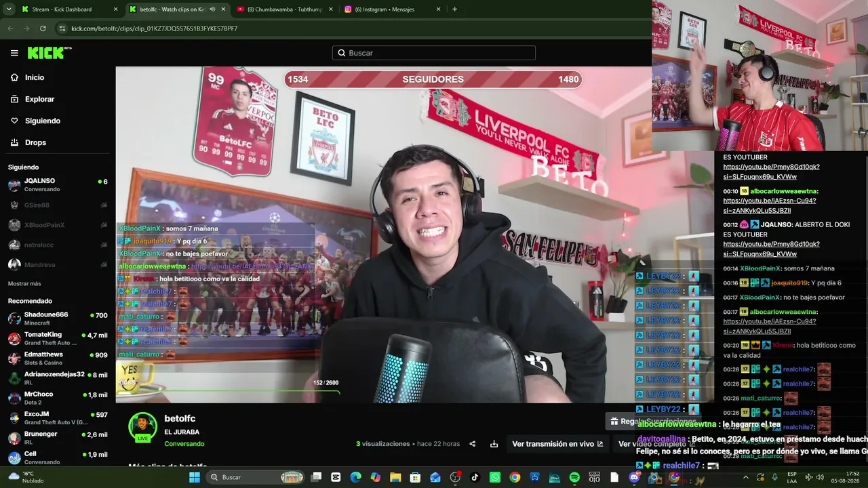Mute audio on the betolfc tab
The image size is (868, 488).
pos(212,9)
